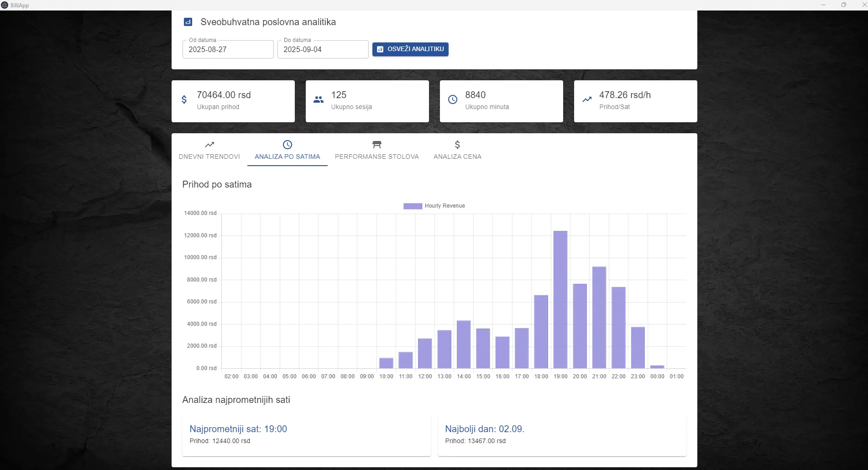The image size is (868, 470).
Task: Switch to the Dnevni trendovi tab
Action: coord(209,150)
